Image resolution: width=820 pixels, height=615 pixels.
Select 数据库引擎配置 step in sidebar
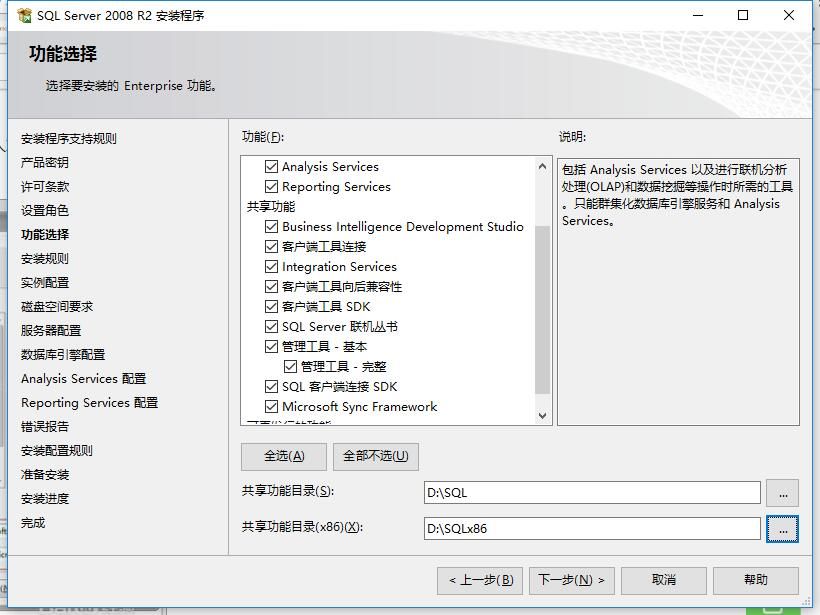coord(63,355)
